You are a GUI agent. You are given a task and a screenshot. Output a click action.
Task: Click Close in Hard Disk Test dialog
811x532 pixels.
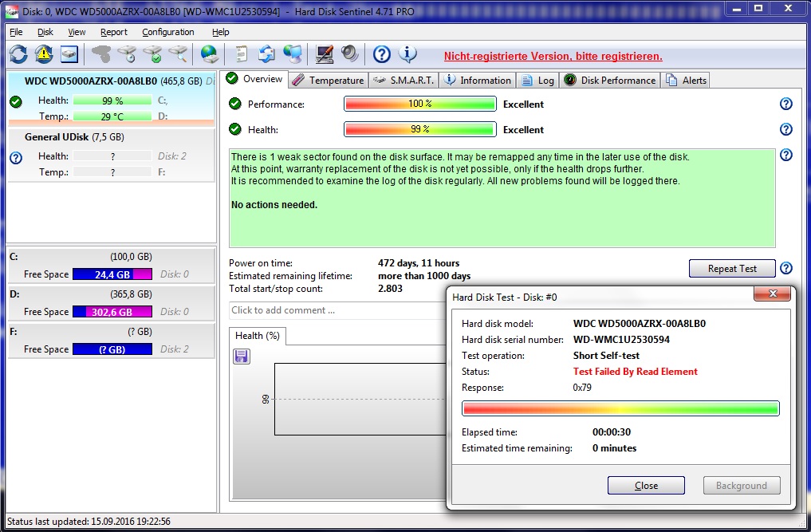pos(646,486)
